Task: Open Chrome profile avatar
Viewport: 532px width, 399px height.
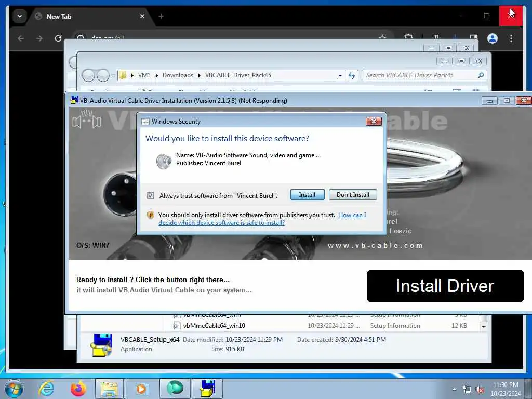Action: 493,38
